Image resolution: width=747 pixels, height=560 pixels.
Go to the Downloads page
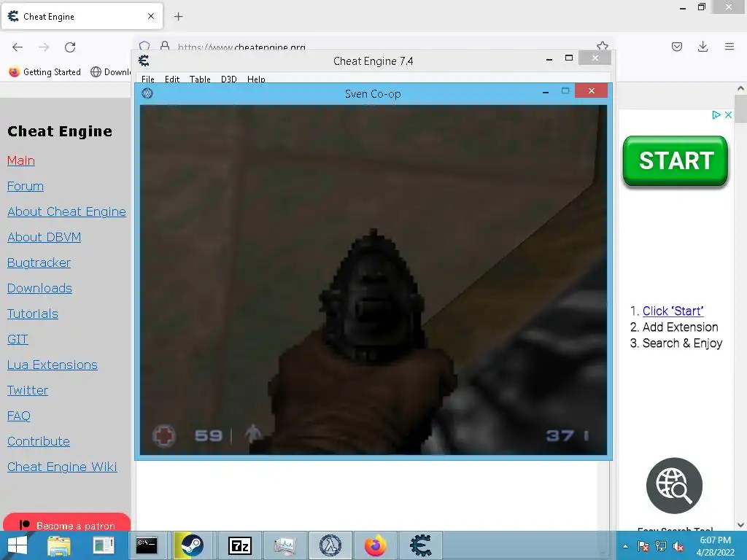pos(39,288)
